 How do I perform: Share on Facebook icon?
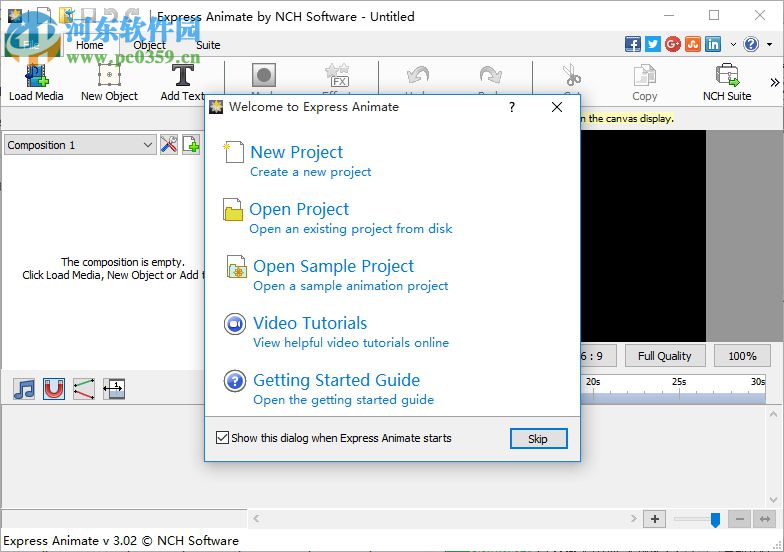click(x=632, y=44)
